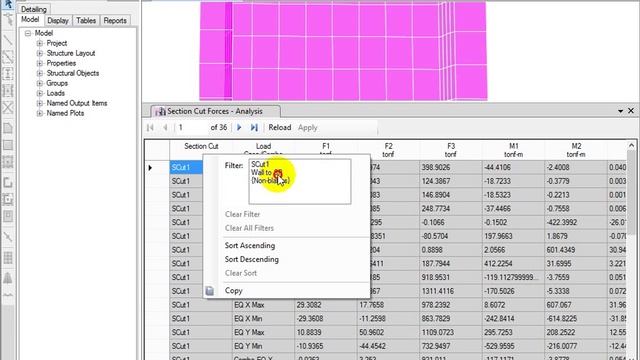Expand the Named Output Items node
This screenshot has height=360, width=640.
pos(40,103)
